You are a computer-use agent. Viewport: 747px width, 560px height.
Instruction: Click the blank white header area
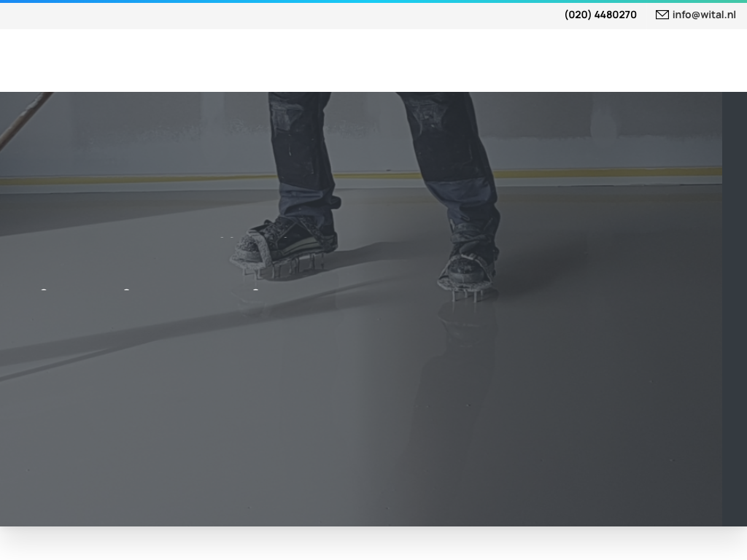365,61
